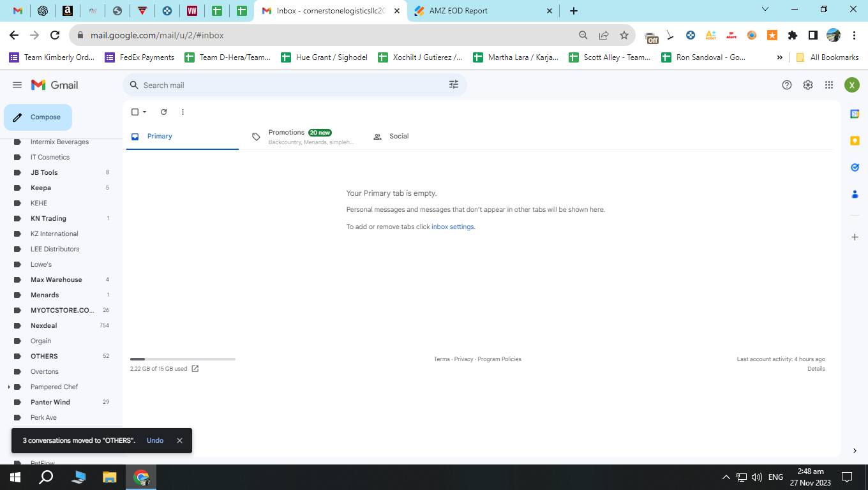Open Google Calendar side panel icon
This screenshot has width=868, height=490.
[855, 114]
